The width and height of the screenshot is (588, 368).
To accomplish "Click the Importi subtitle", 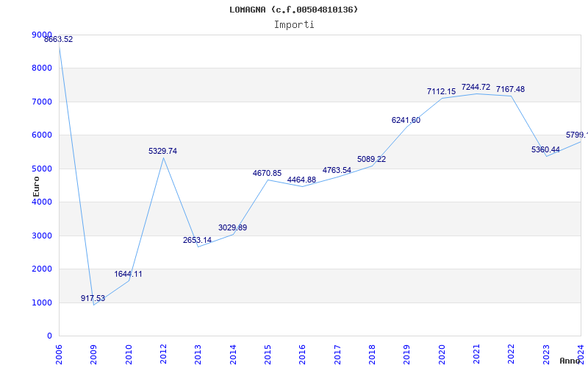I will (294, 25).
